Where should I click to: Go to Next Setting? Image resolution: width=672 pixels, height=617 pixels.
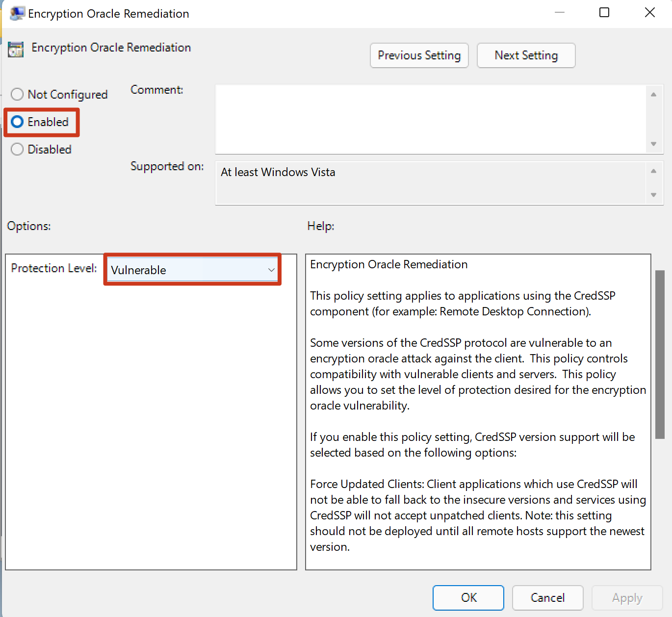[x=526, y=55]
